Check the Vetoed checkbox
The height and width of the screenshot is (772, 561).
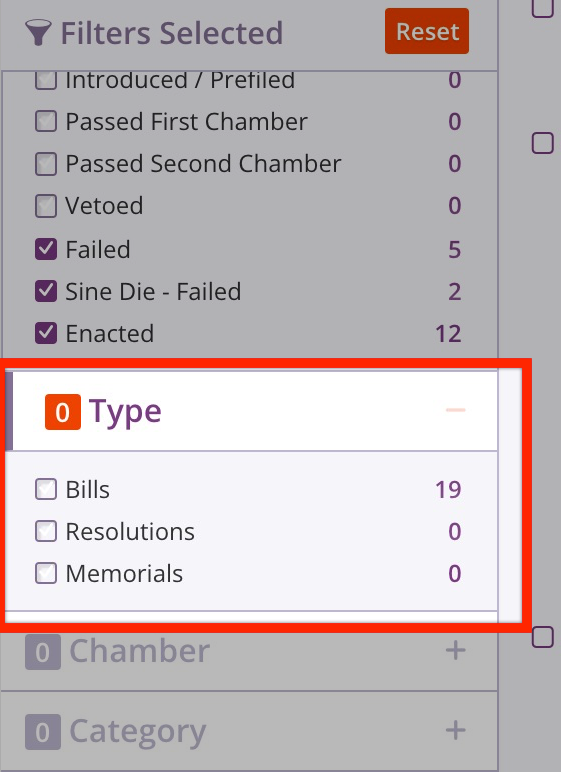[46, 206]
